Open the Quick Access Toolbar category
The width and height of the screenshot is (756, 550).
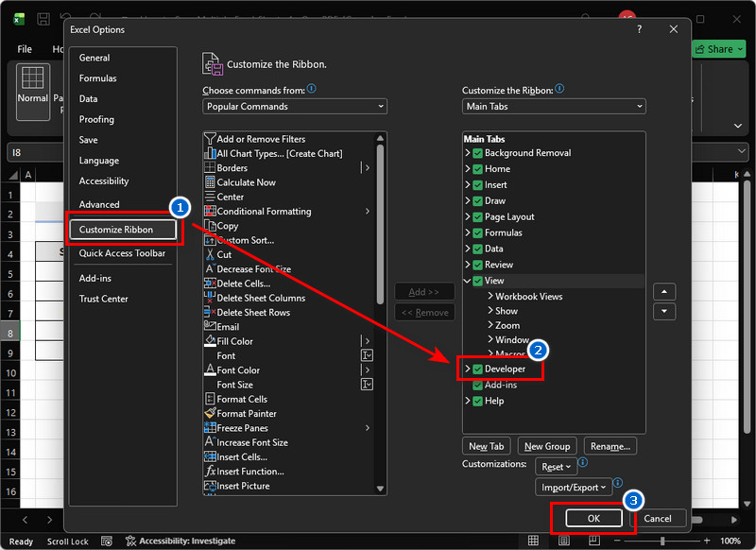(122, 253)
